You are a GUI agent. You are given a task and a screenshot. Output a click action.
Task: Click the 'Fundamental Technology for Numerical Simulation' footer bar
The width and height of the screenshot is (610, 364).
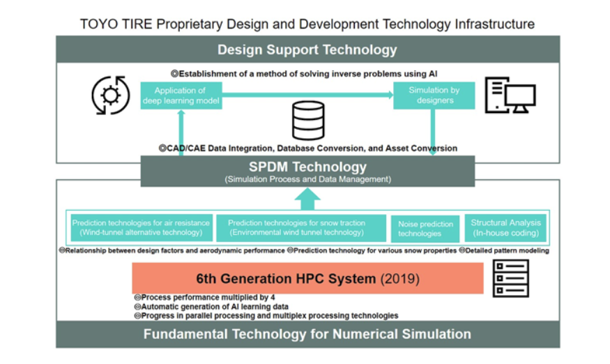(x=307, y=335)
